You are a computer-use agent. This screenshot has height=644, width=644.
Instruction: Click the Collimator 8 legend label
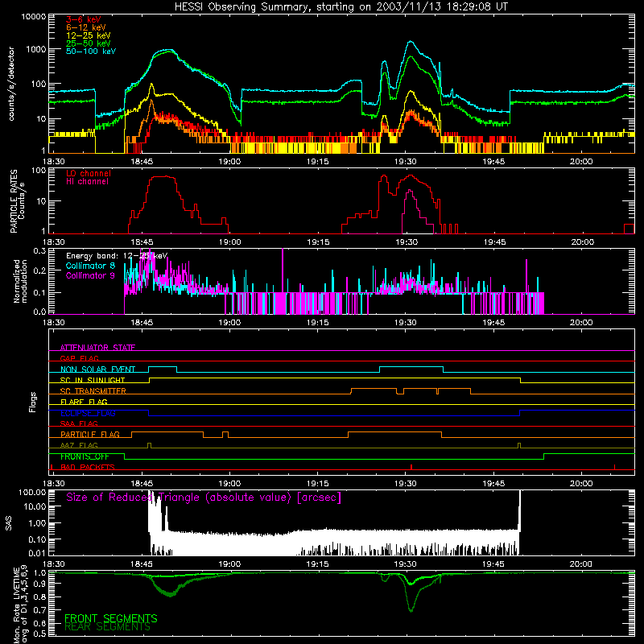[90, 266]
